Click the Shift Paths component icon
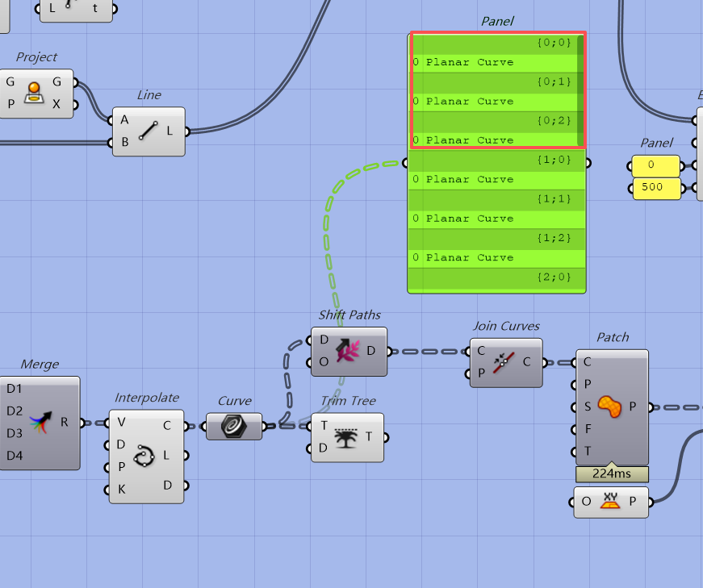 (x=349, y=351)
